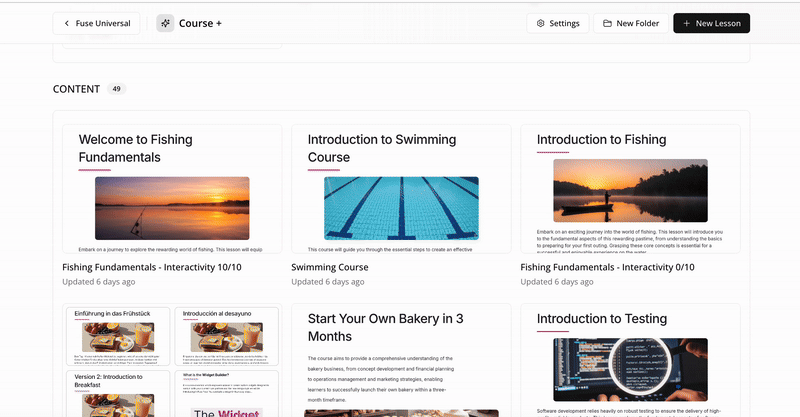
Task: Open Start Your Own Bakery lesson card
Action: pyautogui.click(x=400, y=360)
